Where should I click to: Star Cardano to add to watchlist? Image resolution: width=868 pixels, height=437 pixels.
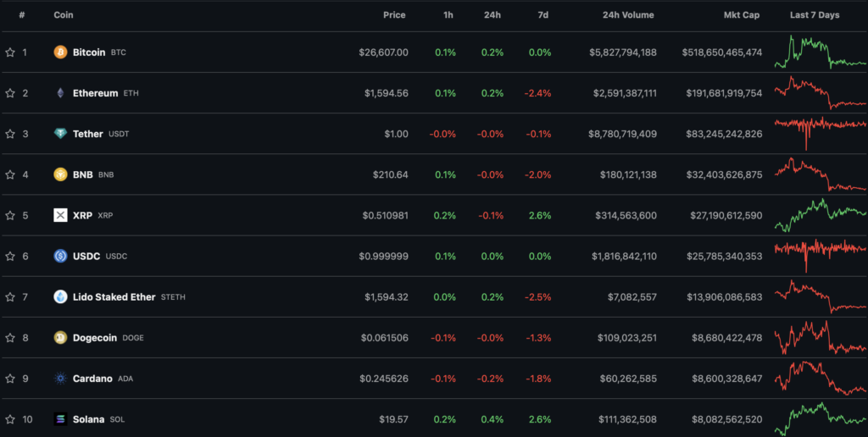pyautogui.click(x=10, y=379)
